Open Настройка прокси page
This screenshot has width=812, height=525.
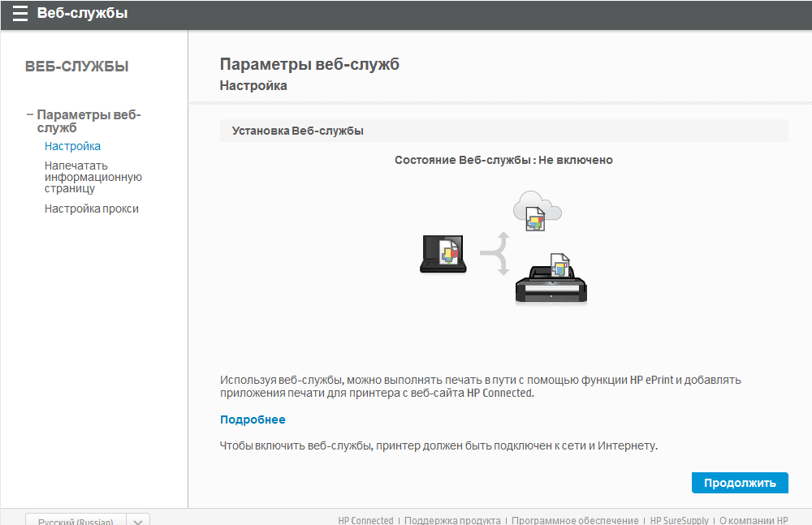pyautogui.click(x=92, y=209)
